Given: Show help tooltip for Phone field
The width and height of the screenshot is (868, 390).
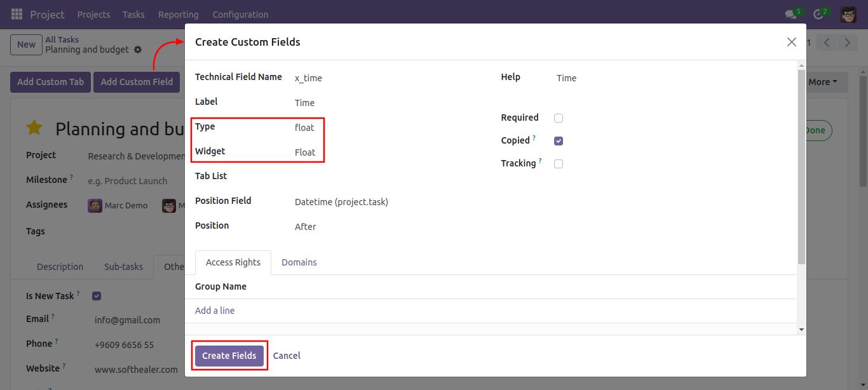Looking at the screenshot, I should coord(57,341).
